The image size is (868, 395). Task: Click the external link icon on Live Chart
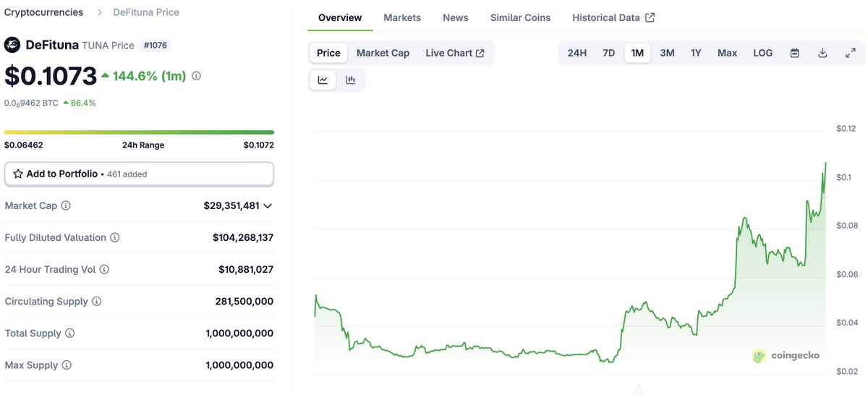(480, 53)
